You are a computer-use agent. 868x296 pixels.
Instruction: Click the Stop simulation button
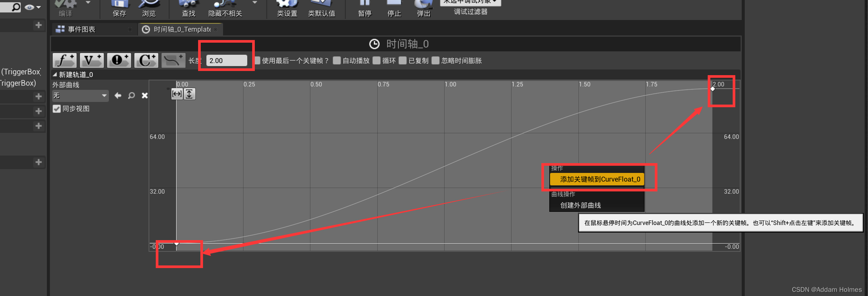[394, 8]
